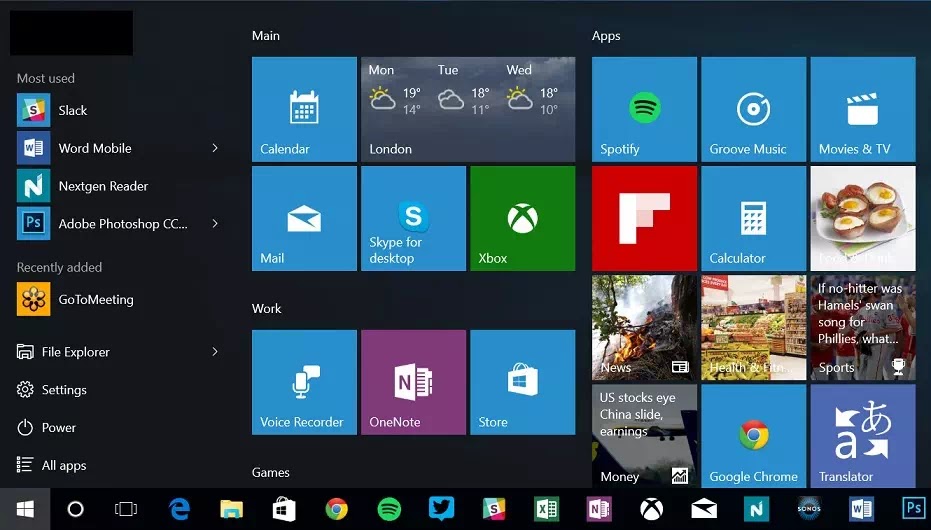The height and width of the screenshot is (530, 931).
Task: Open Task View on the taskbar
Action: point(126,509)
